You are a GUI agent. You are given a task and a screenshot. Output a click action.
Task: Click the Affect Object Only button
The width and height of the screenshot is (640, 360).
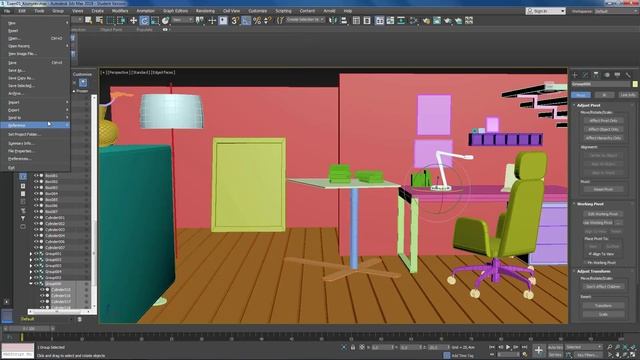click(603, 129)
